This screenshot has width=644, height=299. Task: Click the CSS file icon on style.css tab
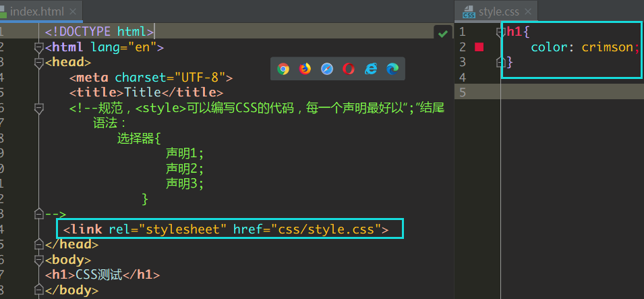[x=469, y=12]
